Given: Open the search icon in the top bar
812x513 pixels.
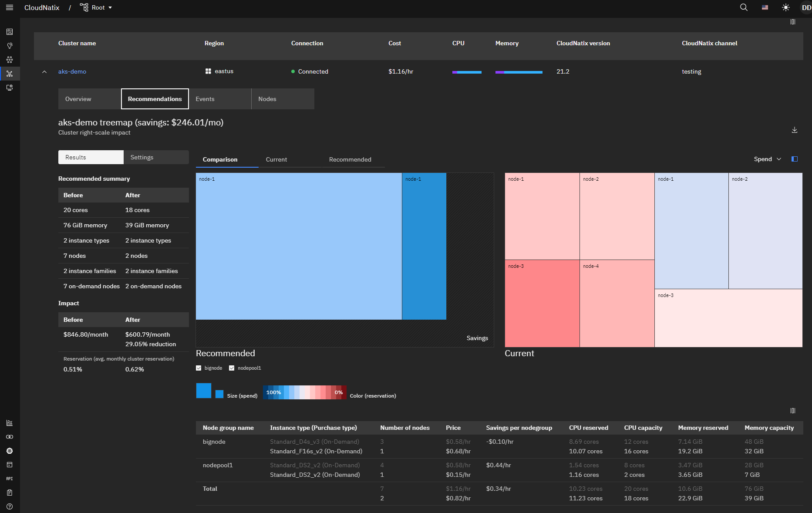Looking at the screenshot, I should coord(744,7).
